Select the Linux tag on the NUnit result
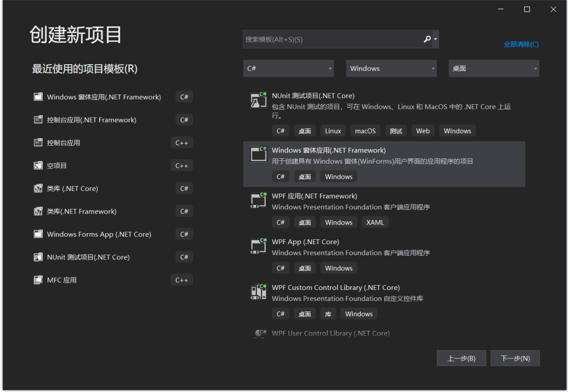The image size is (568, 392). (333, 131)
